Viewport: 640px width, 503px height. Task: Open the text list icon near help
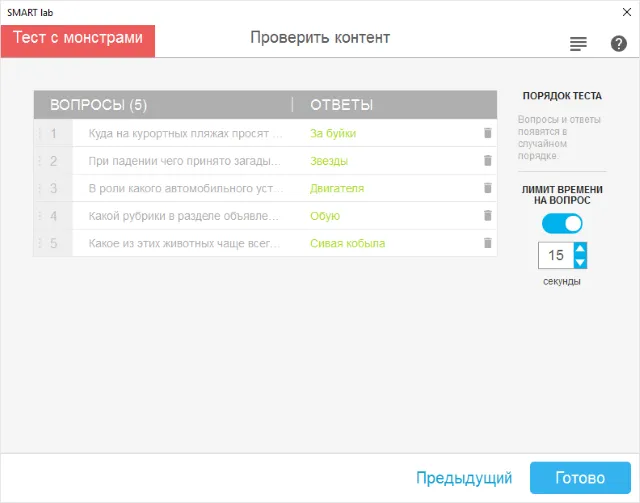coord(578,44)
